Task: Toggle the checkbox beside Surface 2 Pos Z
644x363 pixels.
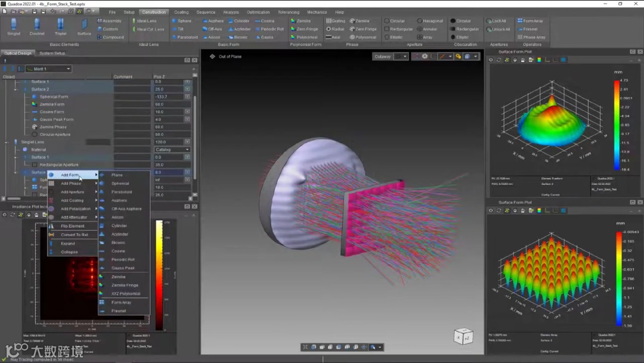Action: (x=187, y=89)
